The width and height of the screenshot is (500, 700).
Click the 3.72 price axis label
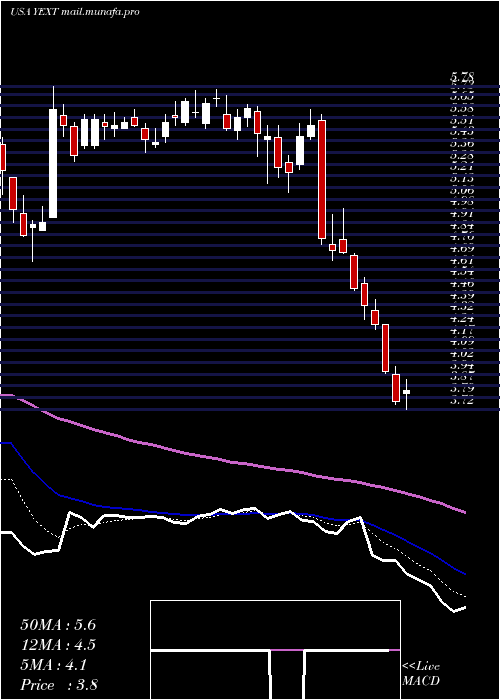[x=462, y=401]
